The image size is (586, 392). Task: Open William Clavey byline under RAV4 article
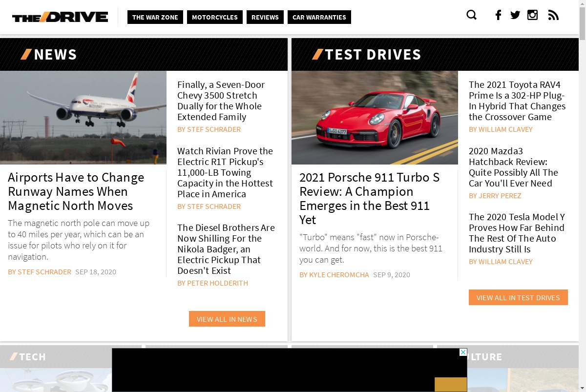[x=501, y=129]
